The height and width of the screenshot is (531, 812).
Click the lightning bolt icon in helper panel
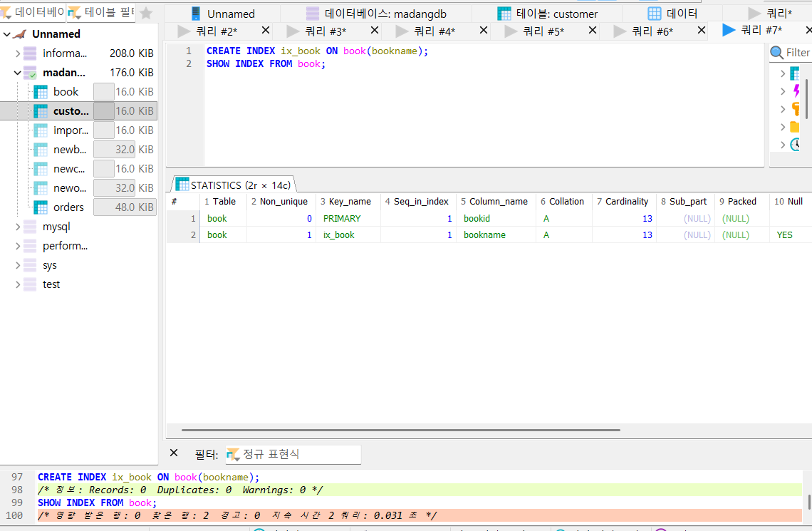tap(796, 91)
